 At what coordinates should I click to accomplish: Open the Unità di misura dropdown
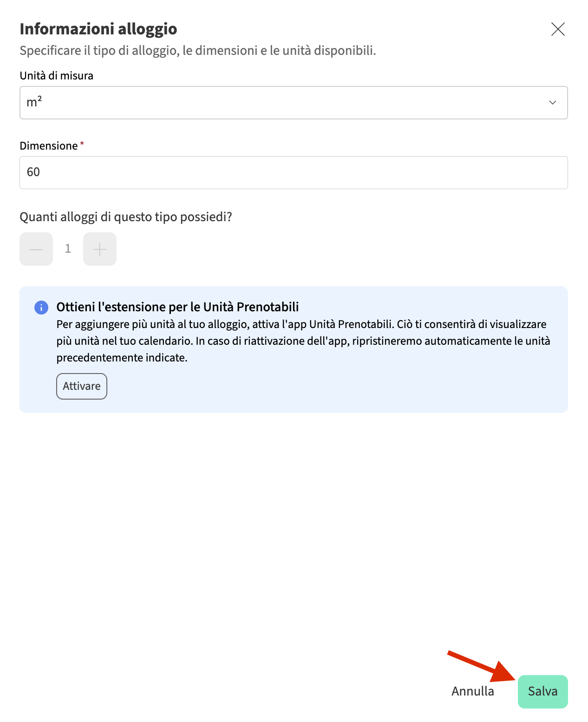click(x=294, y=103)
